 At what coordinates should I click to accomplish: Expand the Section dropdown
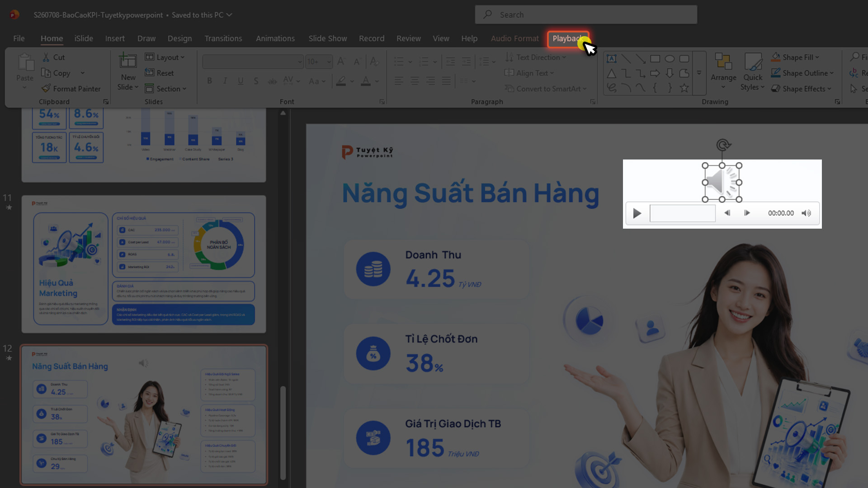coord(165,89)
